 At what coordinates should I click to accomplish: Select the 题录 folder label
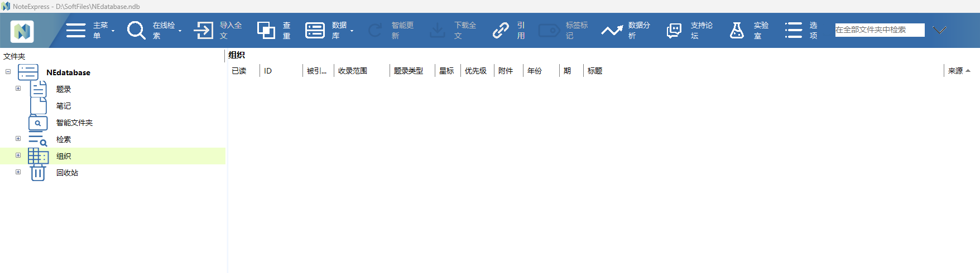pos(64,89)
